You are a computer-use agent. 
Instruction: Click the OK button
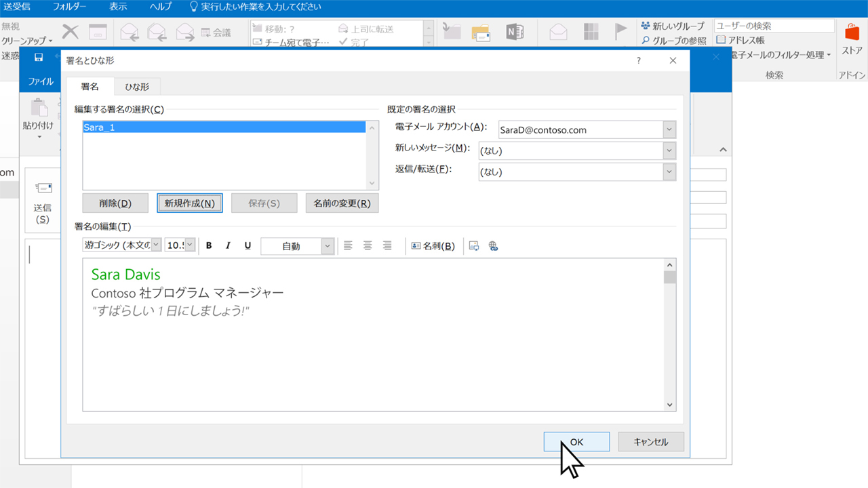coord(576,442)
